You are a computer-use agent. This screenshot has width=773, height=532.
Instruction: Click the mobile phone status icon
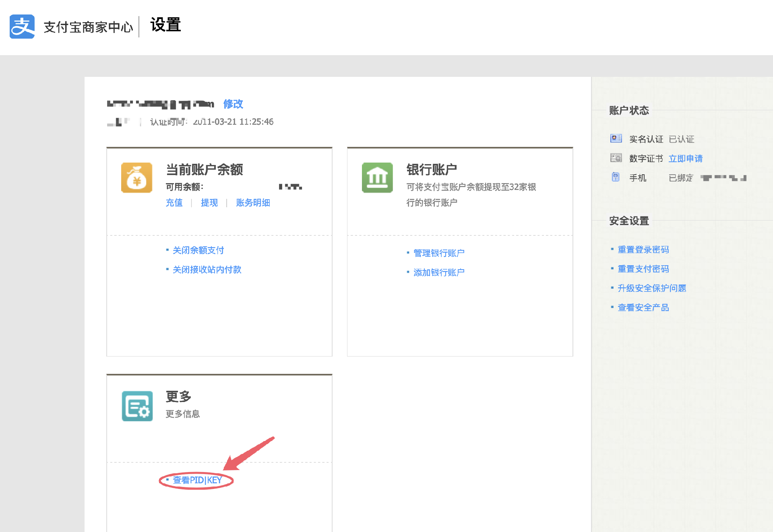pyautogui.click(x=616, y=177)
